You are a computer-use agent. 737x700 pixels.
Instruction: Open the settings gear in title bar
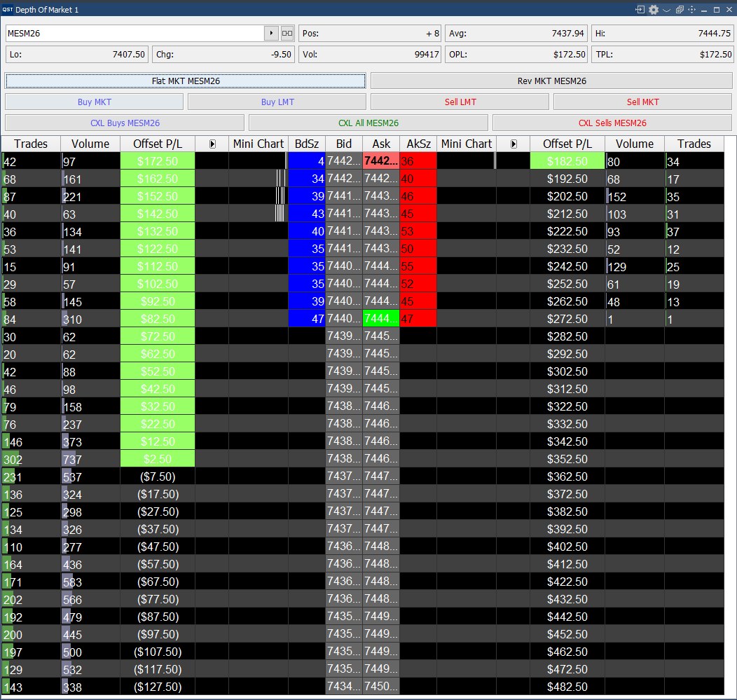coord(654,9)
